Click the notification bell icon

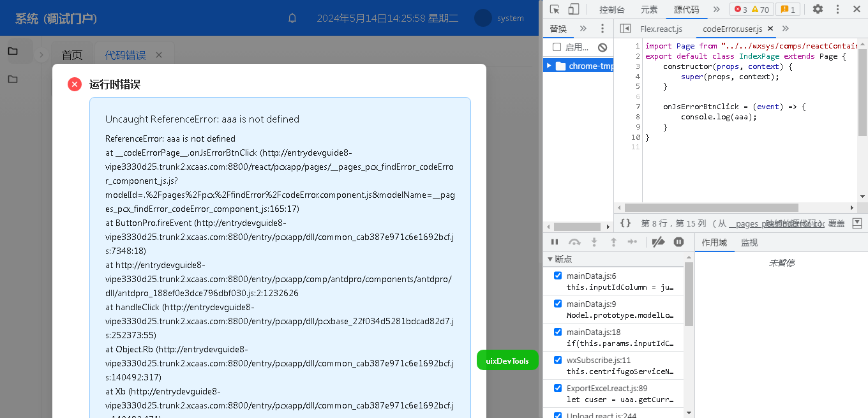coord(292,18)
